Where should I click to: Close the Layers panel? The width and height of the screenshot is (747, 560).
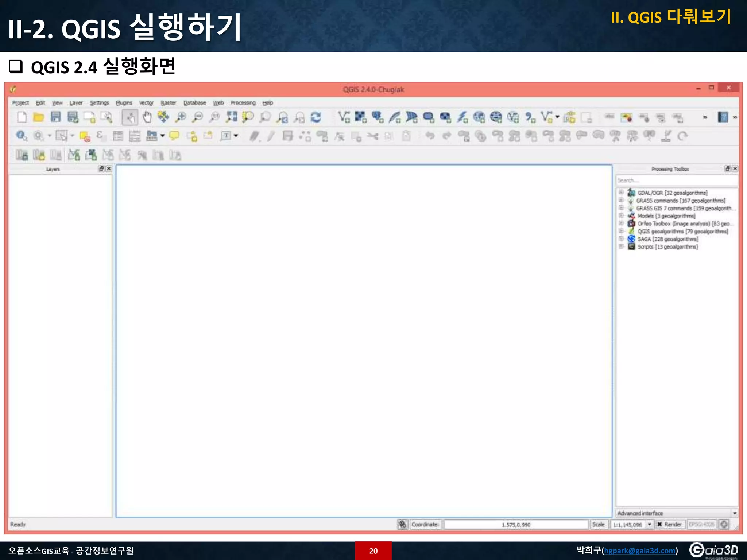click(x=109, y=168)
